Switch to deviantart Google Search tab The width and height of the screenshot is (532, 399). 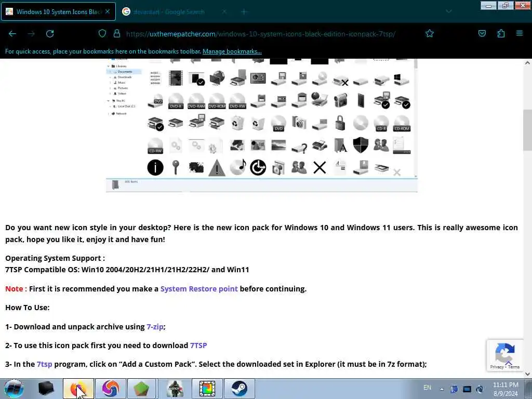[174, 12]
